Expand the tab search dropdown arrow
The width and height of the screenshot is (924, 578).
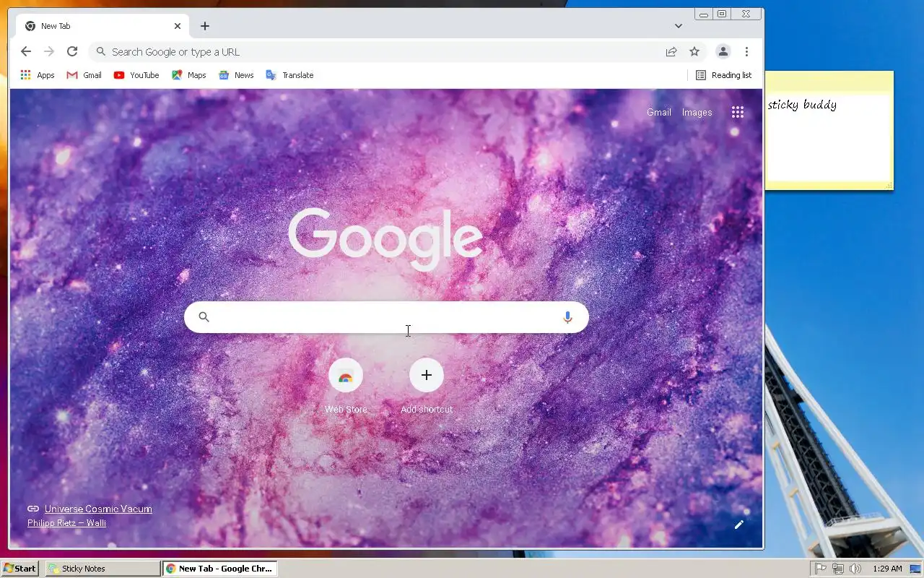(x=679, y=26)
